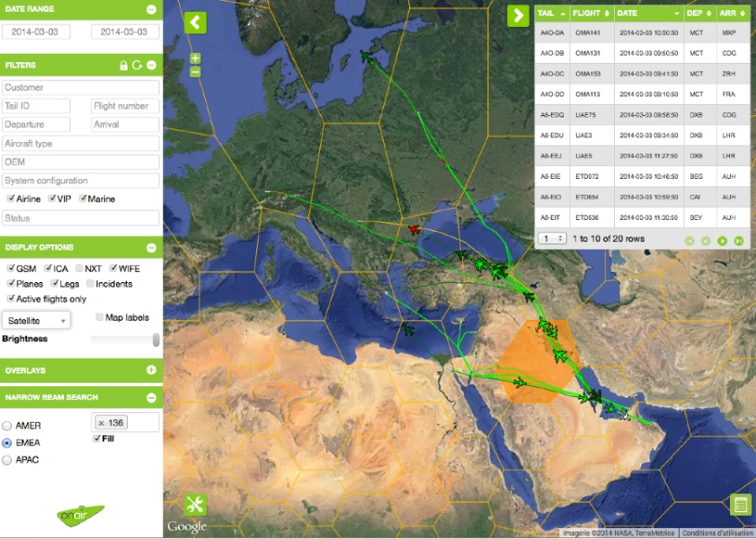Viewport: 756px width, 539px height.
Task: Collapse the left sidebar with arrow button
Action: [195, 22]
